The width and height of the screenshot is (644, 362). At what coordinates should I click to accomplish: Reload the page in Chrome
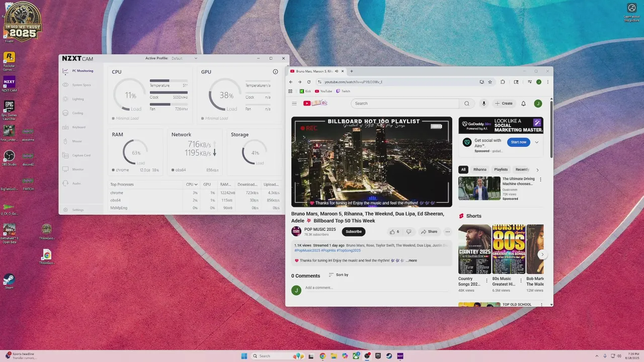click(x=309, y=82)
